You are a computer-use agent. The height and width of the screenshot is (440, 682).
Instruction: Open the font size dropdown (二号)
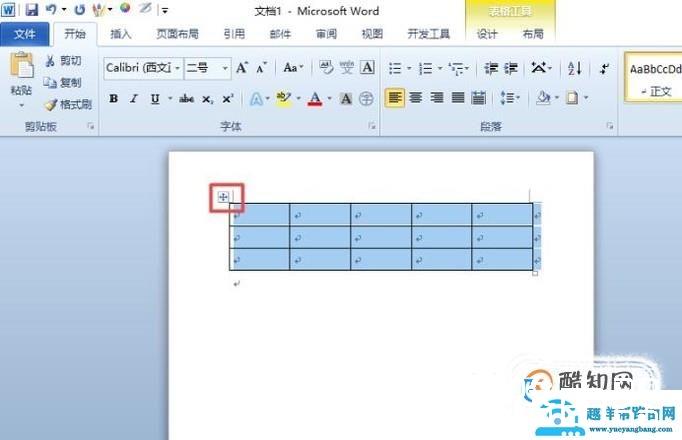[225, 68]
